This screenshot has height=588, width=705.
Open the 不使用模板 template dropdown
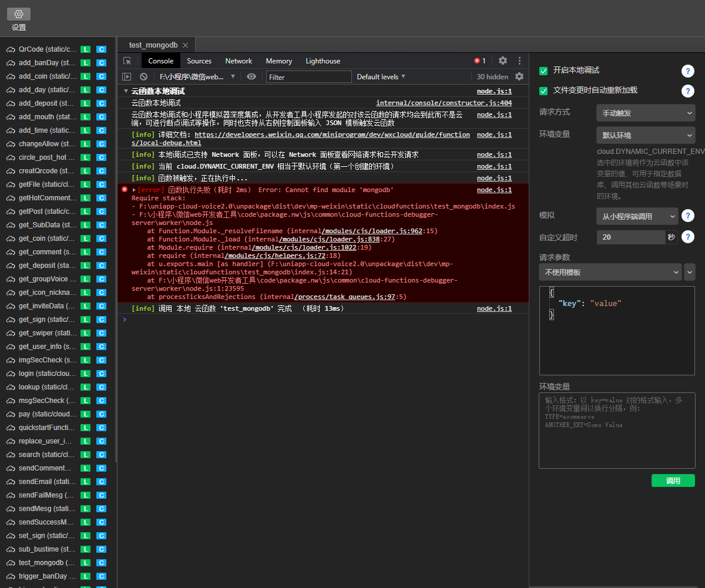coord(610,272)
